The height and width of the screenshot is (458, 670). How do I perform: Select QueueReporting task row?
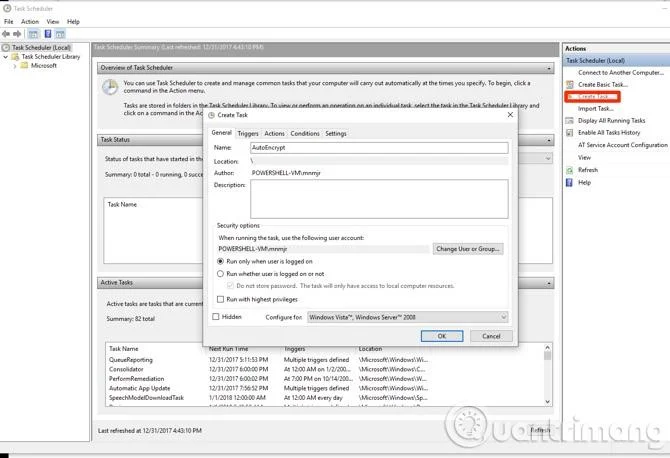click(268, 360)
